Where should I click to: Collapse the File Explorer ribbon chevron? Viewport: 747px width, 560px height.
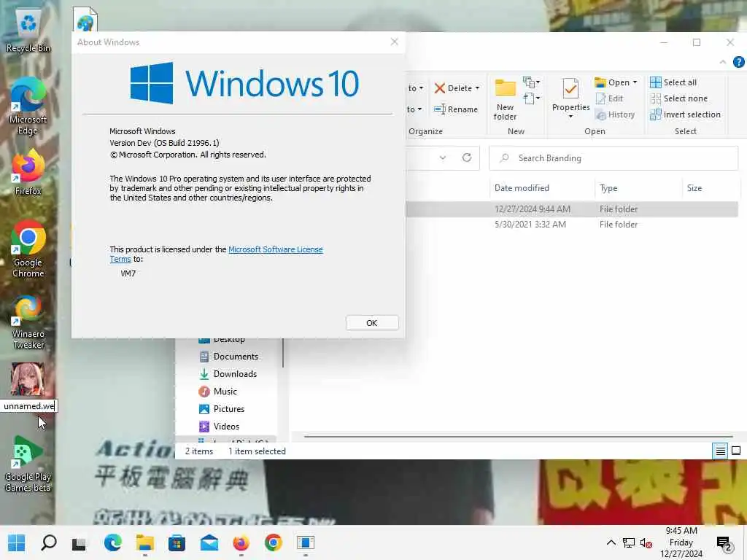point(723,62)
